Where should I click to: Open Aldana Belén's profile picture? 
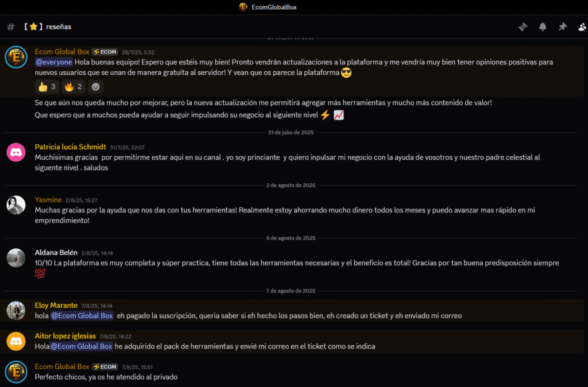coord(16,258)
